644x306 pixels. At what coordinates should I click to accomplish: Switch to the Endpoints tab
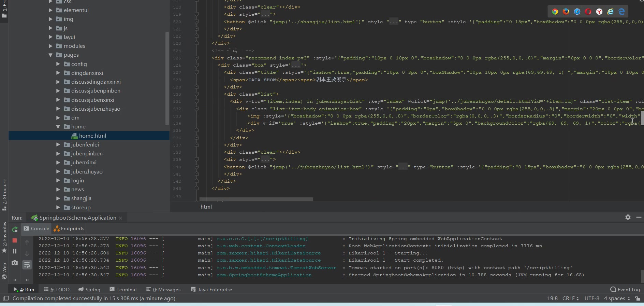point(69,228)
